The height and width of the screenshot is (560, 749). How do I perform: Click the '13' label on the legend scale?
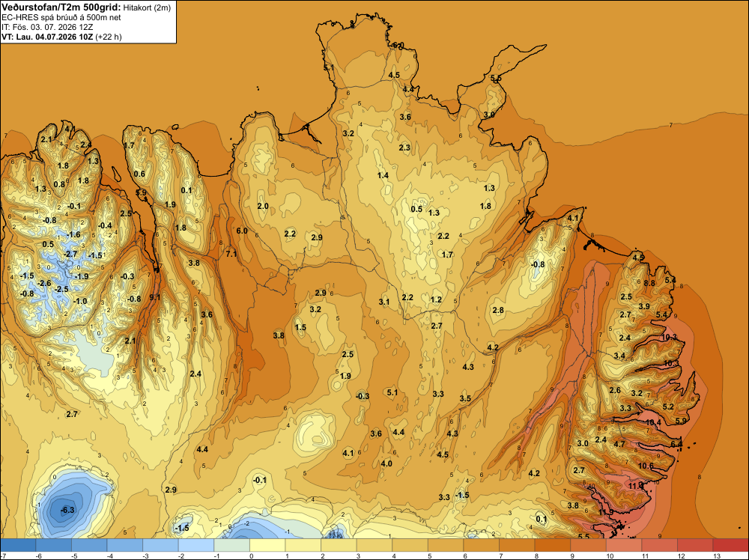tap(715, 556)
